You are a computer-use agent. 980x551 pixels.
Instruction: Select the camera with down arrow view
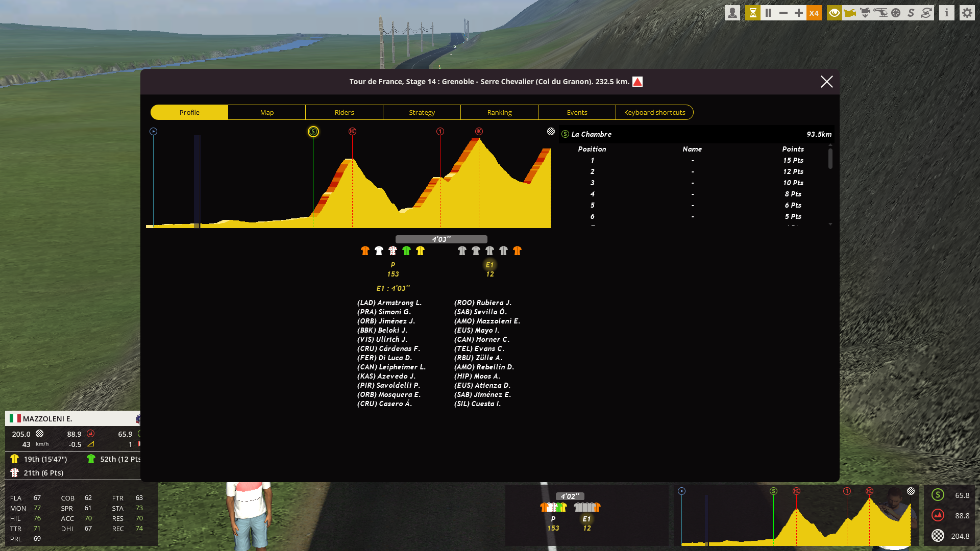tap(865, 13)
